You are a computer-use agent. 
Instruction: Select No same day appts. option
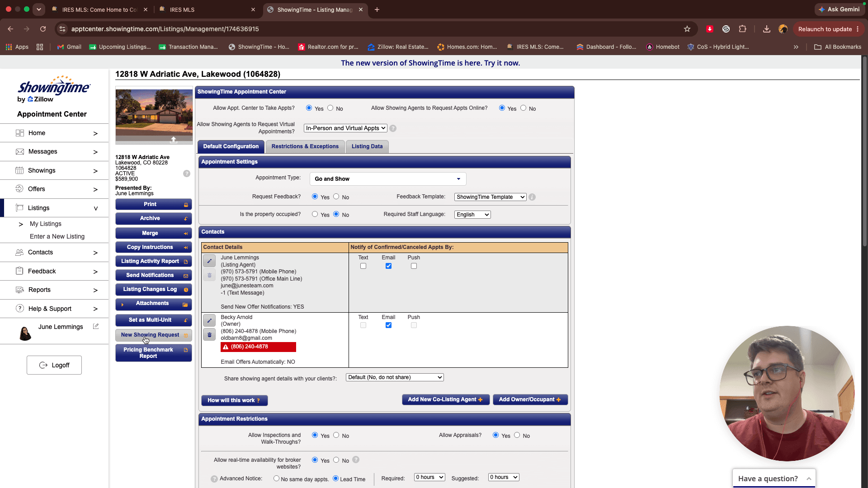pos(276,479)
